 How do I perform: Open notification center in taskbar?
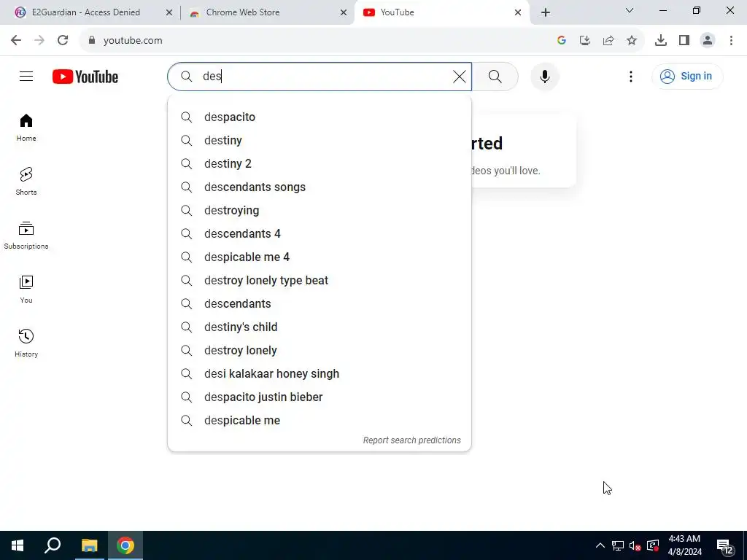coord(724,545)
